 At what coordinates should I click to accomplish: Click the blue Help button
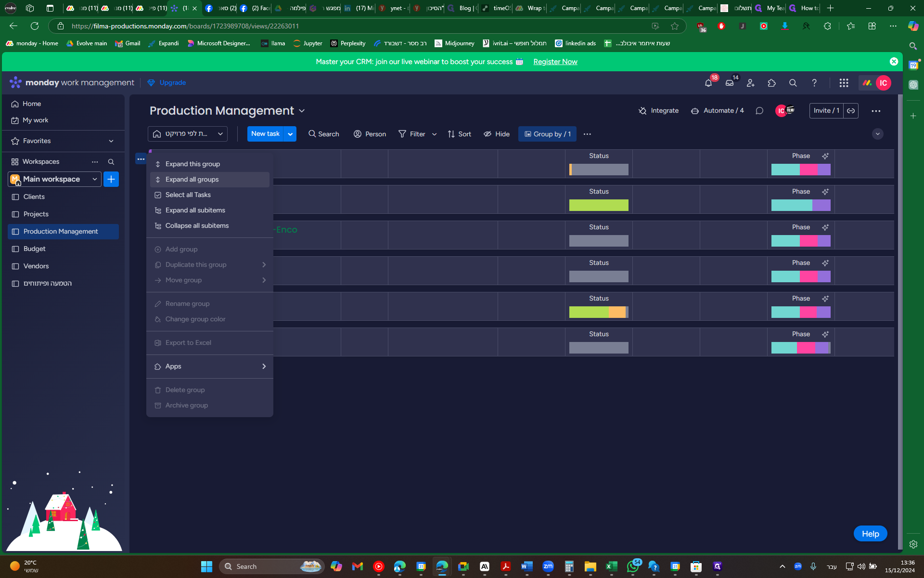(x=870, y=534)
